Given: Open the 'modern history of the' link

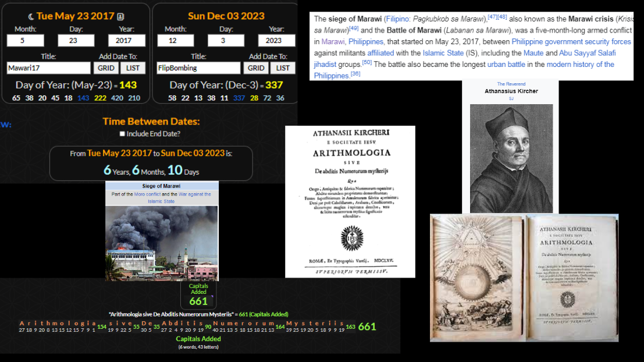Looking at the screenshot, I should coord(581,65).
